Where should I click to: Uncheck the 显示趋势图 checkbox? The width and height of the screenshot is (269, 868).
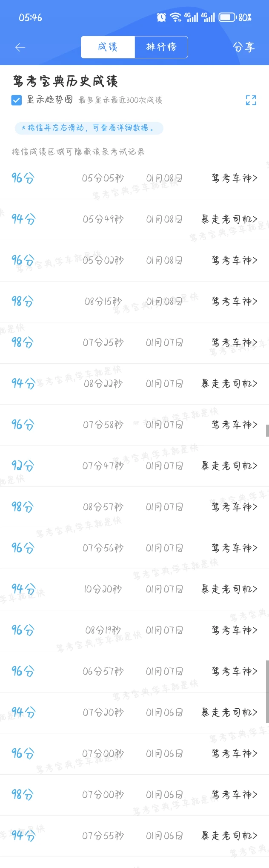click(17, 100)
